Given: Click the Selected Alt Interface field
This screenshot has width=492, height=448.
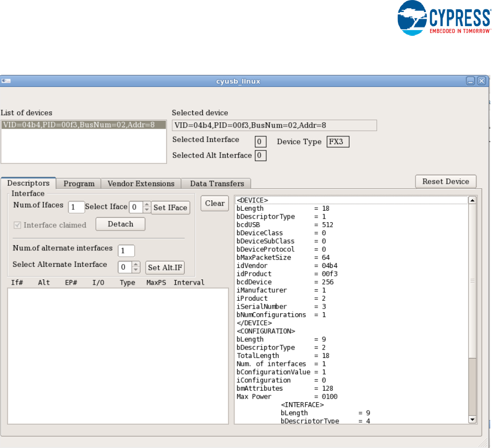Looking at the screenshot, I should tap(261, 156).
